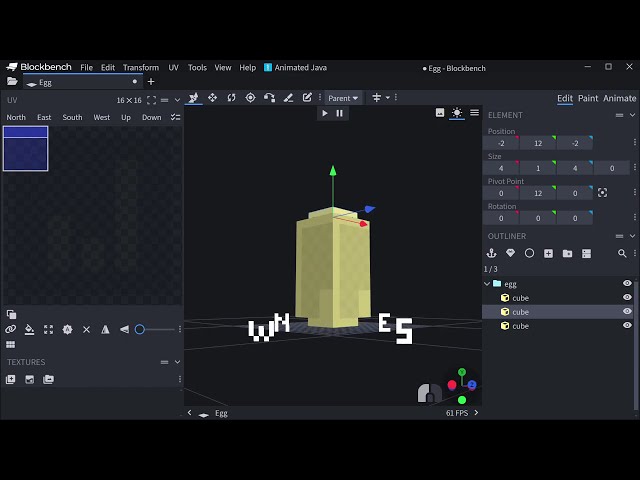The image size is (640, 480).
Task: Open the Animated Java menu
Action: click(296, 68)
